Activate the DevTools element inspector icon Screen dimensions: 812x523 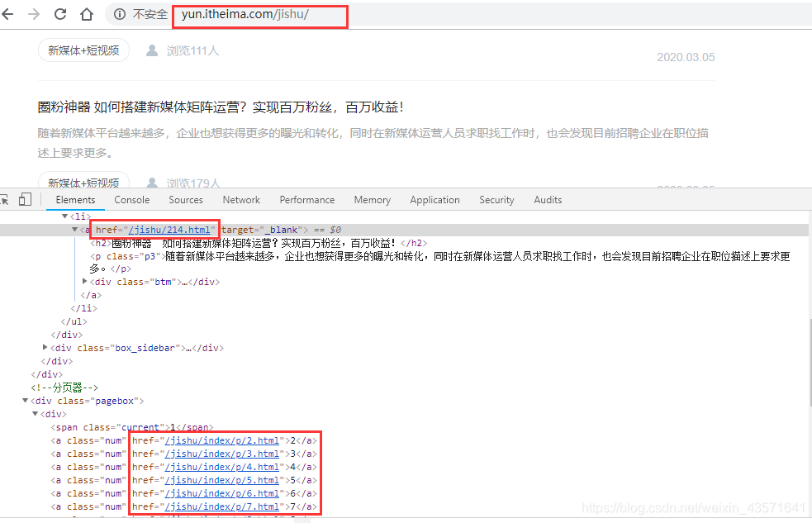4,199
